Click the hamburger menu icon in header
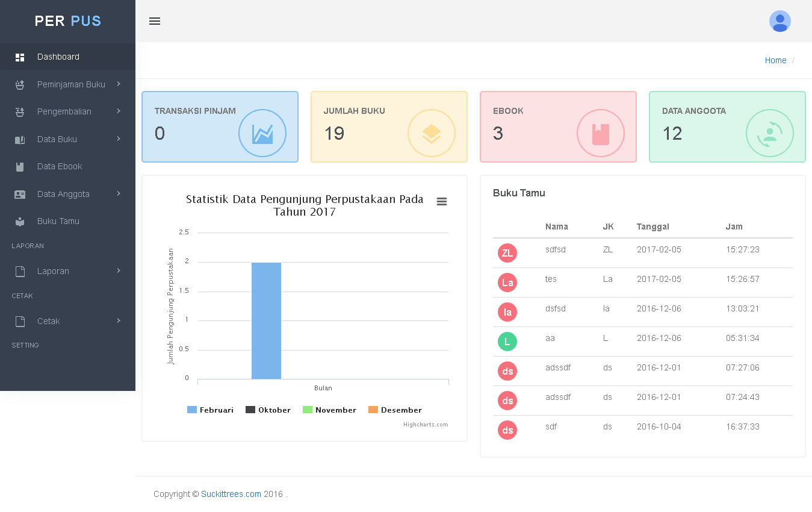812x512 pixels. click(x=155, y=21)
